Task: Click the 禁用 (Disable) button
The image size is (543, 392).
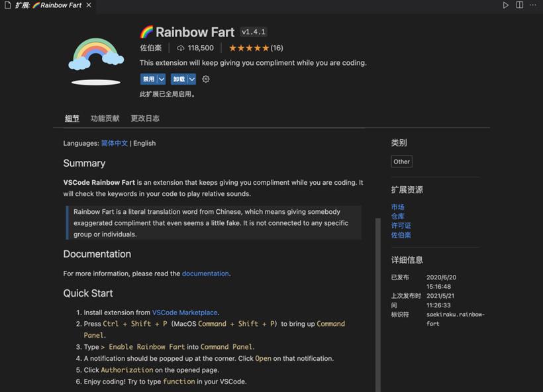Action: pyautogui.click(x=148, y=79)
